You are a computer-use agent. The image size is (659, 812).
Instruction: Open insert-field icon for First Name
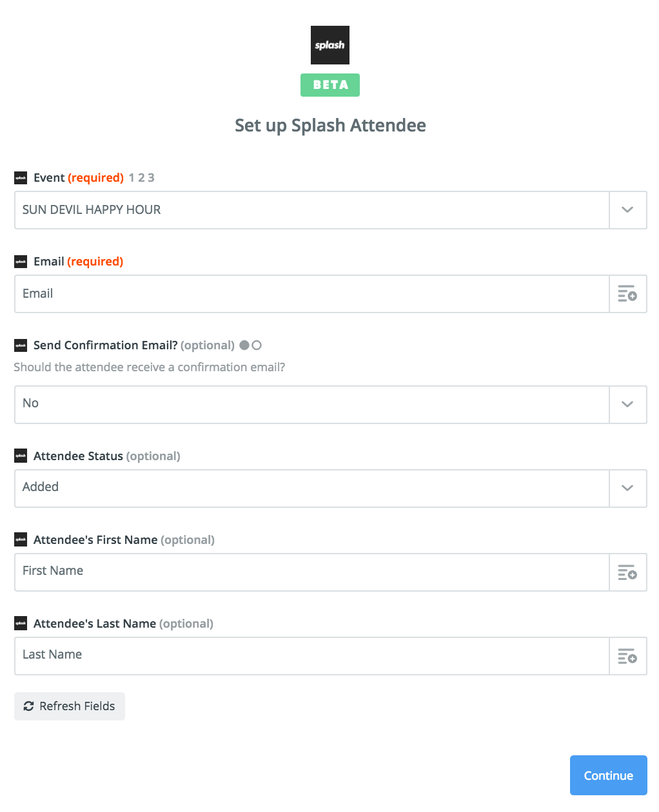coord(627,572)
